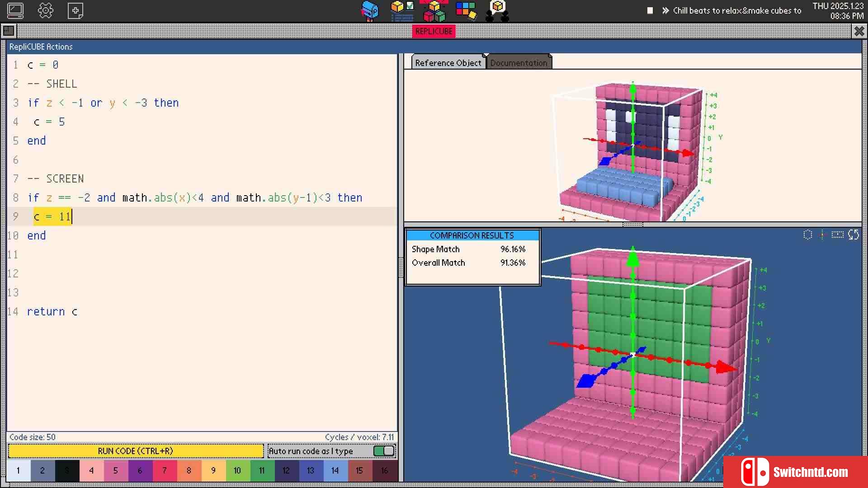Pick color swatch 7 (red)
Screen dimensions: 868x488
pyautogui.click(x=165, y=470)
